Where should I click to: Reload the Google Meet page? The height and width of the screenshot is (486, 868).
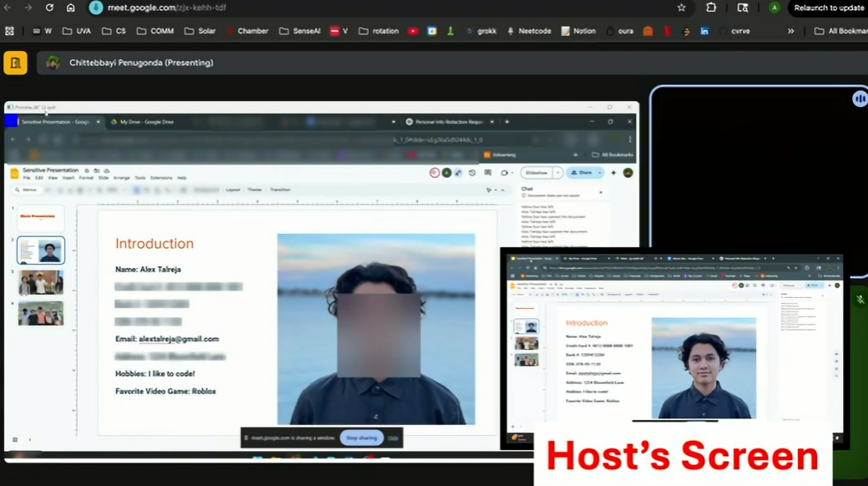click(x=49, y=8)
